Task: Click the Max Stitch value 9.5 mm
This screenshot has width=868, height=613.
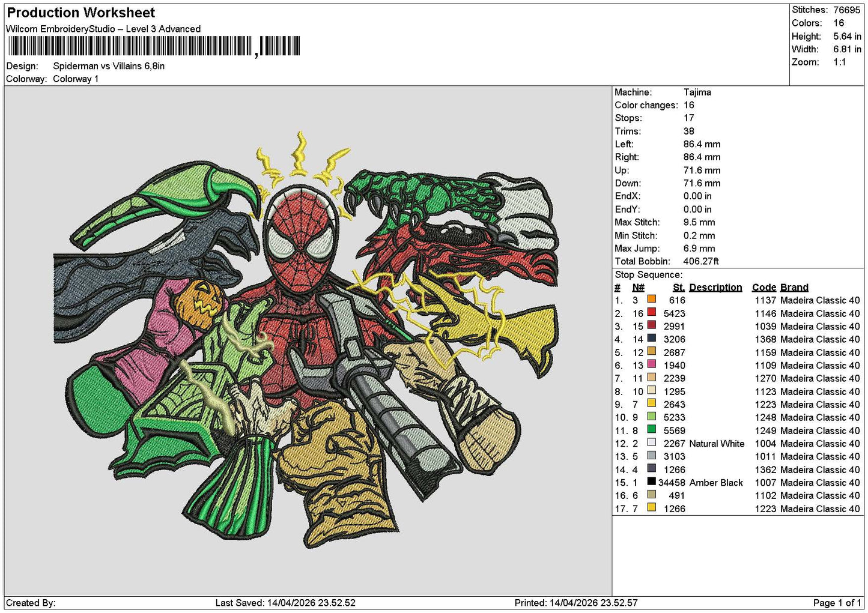Action: (x=700, y=222)
